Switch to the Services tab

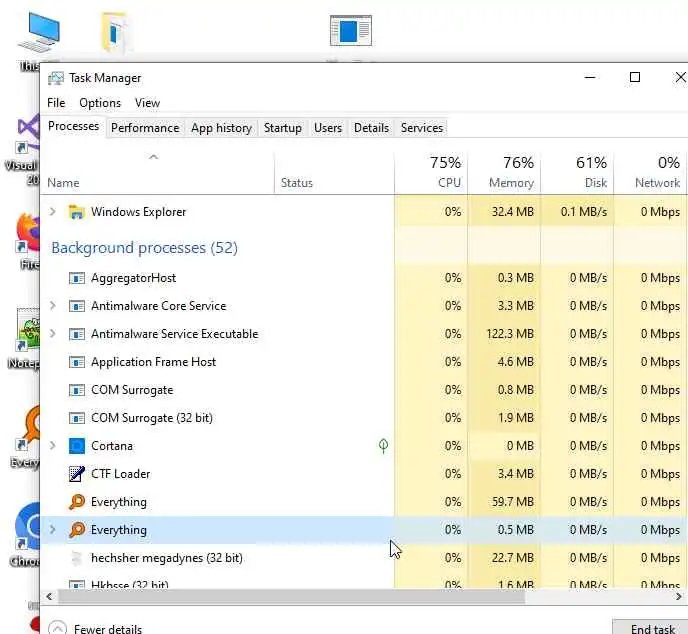tap(422, 128)
